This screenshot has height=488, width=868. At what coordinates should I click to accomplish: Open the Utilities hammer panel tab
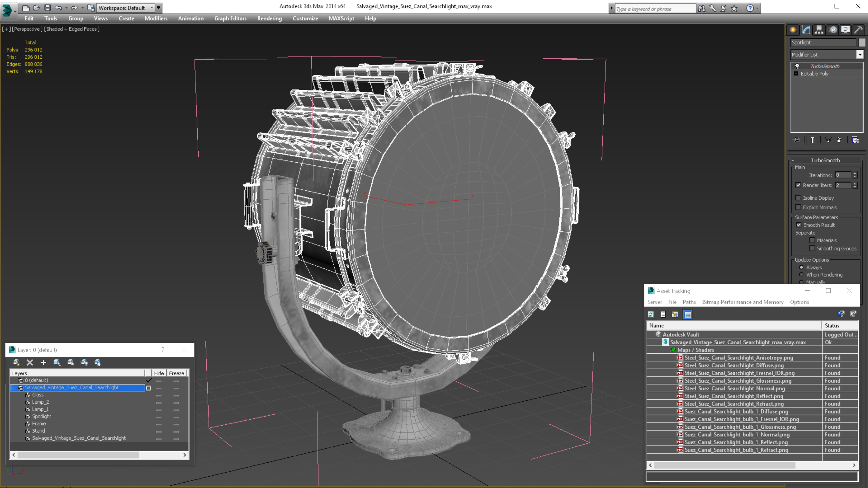point(859,30)
